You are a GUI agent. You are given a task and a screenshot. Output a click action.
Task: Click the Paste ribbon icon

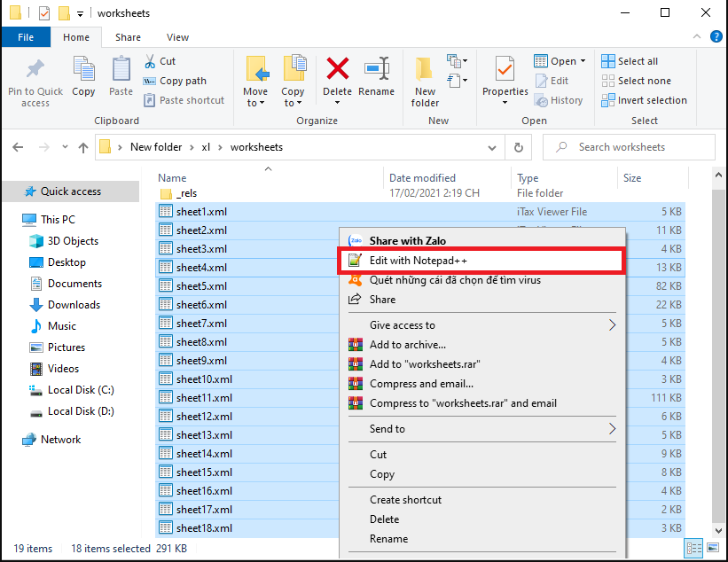(121, 69)
